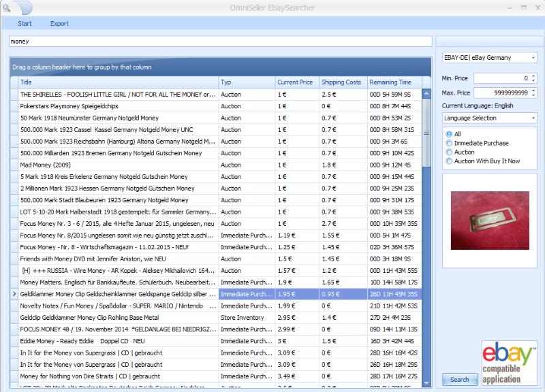Increase Min. Price with the up arrow
Screen dimensions: 545x392
[533, 76]
